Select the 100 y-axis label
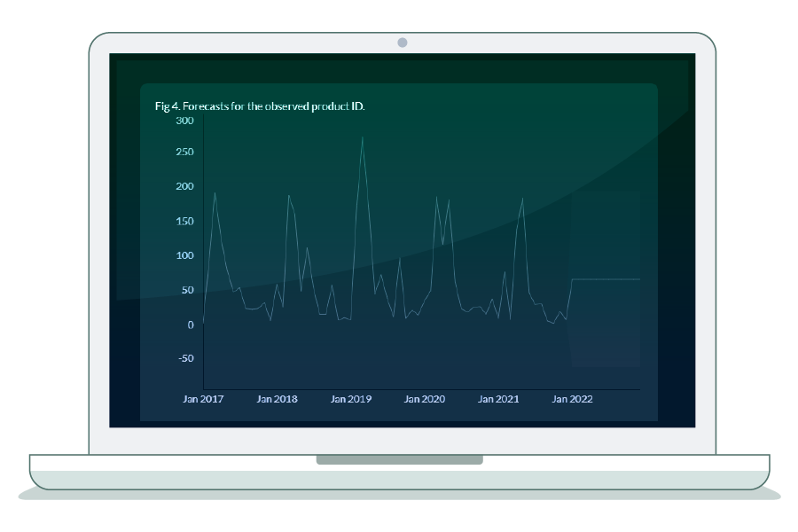This screenshot has width=798, height=532. [x=184, y=255]
